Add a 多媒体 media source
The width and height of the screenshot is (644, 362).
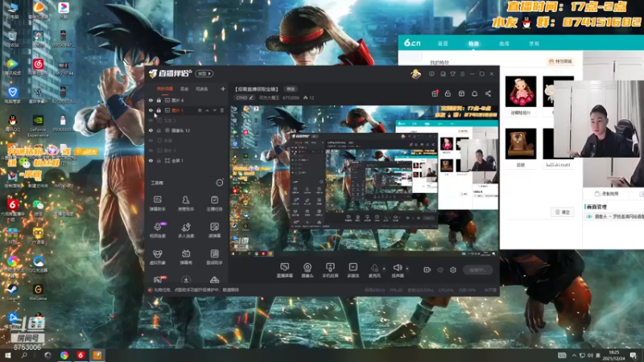point(353,270)
